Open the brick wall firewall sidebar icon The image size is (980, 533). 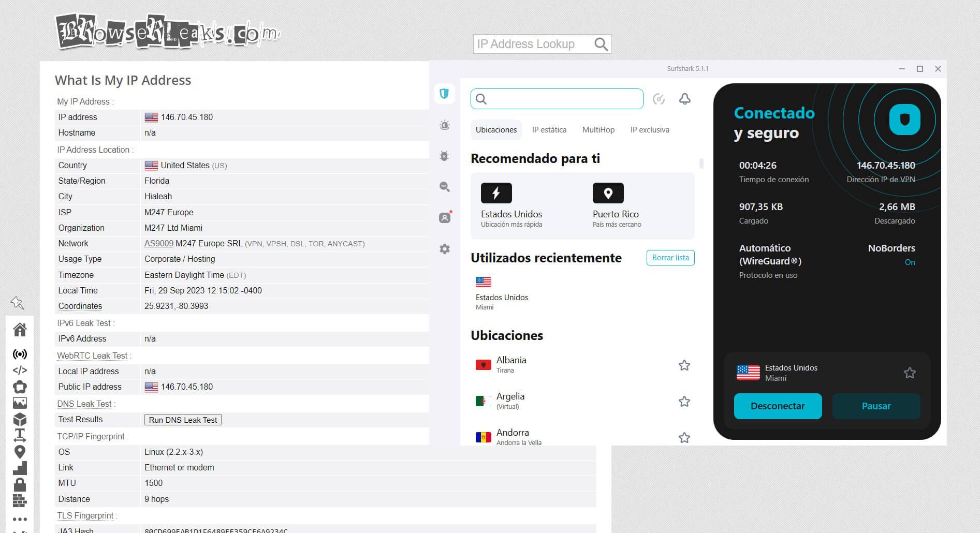pyautogui.click(x=20, y=500)
